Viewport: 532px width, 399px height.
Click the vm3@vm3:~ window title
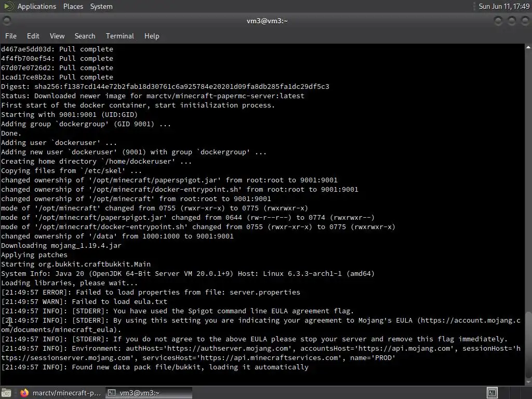click(x=267, y=21)
